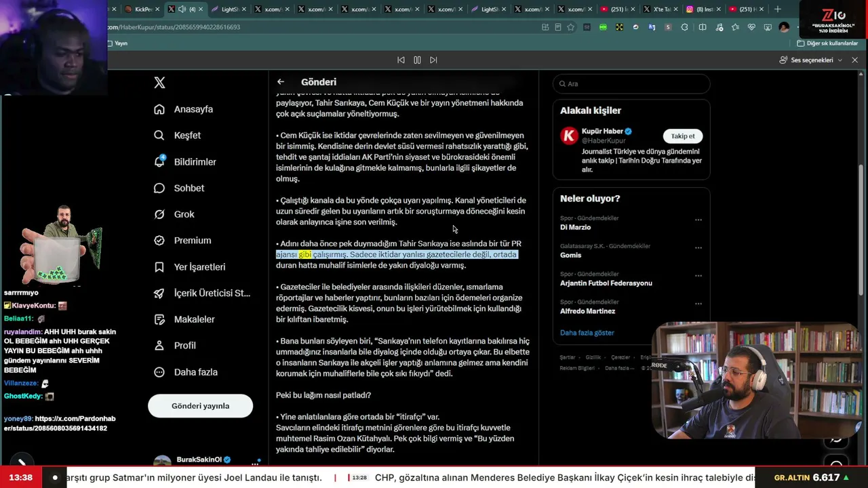Open the yoney89 chat link to x.com
This screenshot has width=868, height=488.
point(60,424)
